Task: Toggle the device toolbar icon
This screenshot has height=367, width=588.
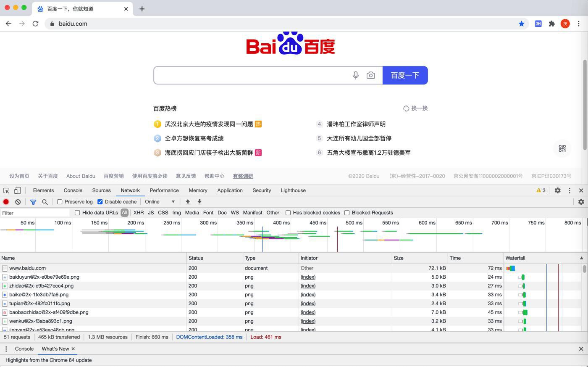Action: point(17,190)
